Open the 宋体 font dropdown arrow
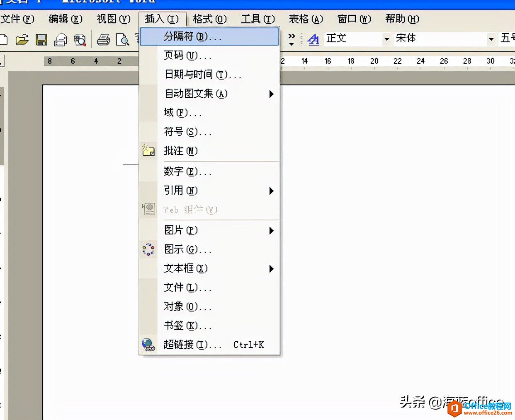 pos(491,39)
